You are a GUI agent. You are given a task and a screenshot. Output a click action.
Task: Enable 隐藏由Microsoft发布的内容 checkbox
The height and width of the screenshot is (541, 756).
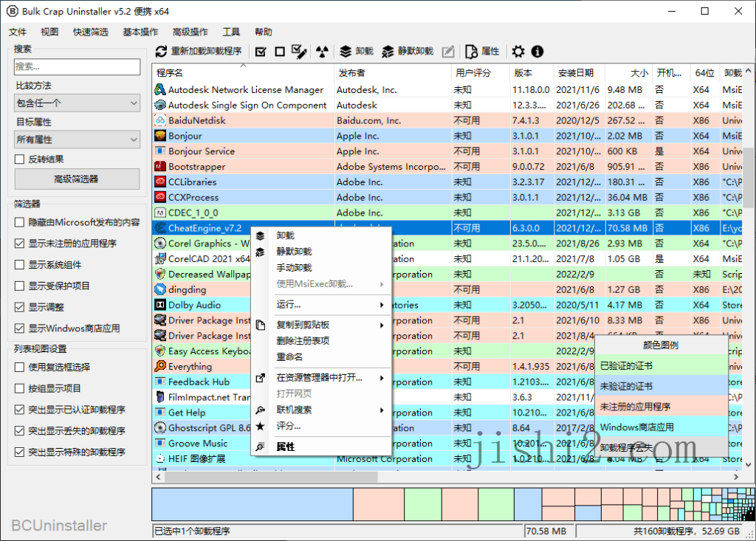pos(20,222)
